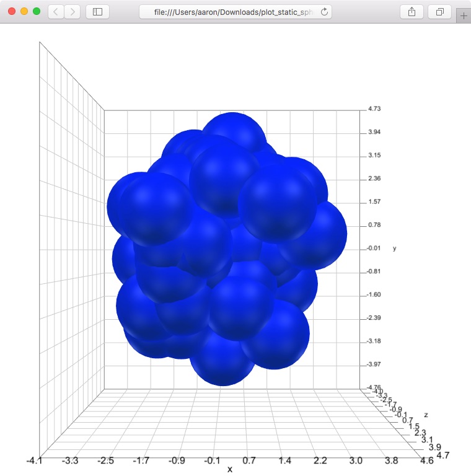The height and width of the screenshot is (476, 471).
Task: Click z-axis tick value 4.7
Action: click(x=442, y=456)
